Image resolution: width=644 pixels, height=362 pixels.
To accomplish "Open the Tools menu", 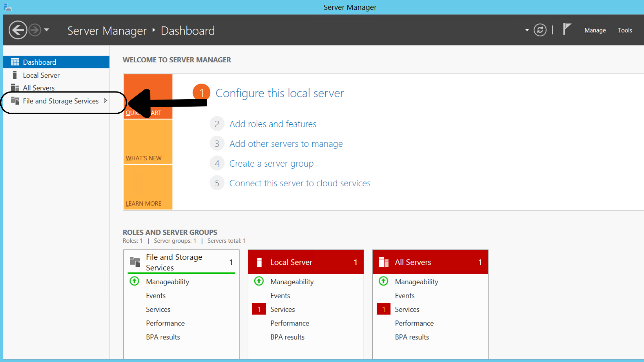I will [x=625, y=31].
